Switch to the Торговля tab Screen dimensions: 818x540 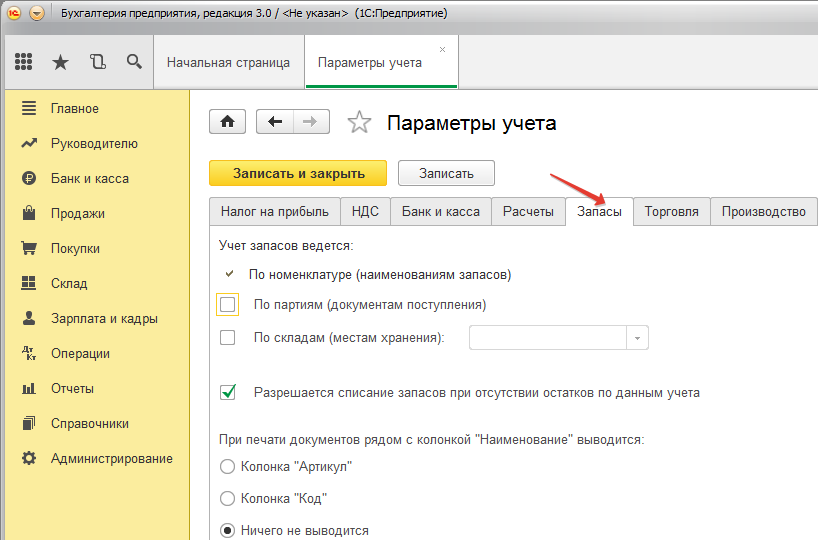click(x=671, y=212)
